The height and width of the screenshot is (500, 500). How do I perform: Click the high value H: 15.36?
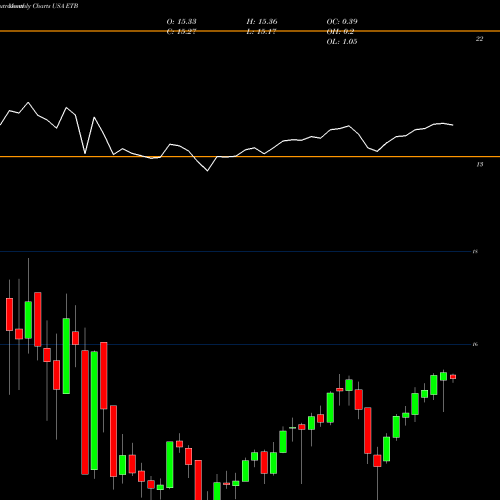(x=262, y=22)
